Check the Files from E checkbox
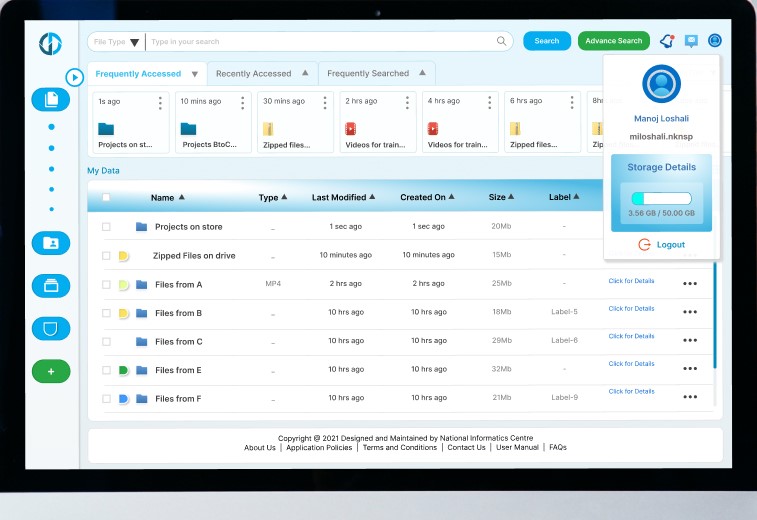Screen dimensions: 757x520 click(106, 370)
